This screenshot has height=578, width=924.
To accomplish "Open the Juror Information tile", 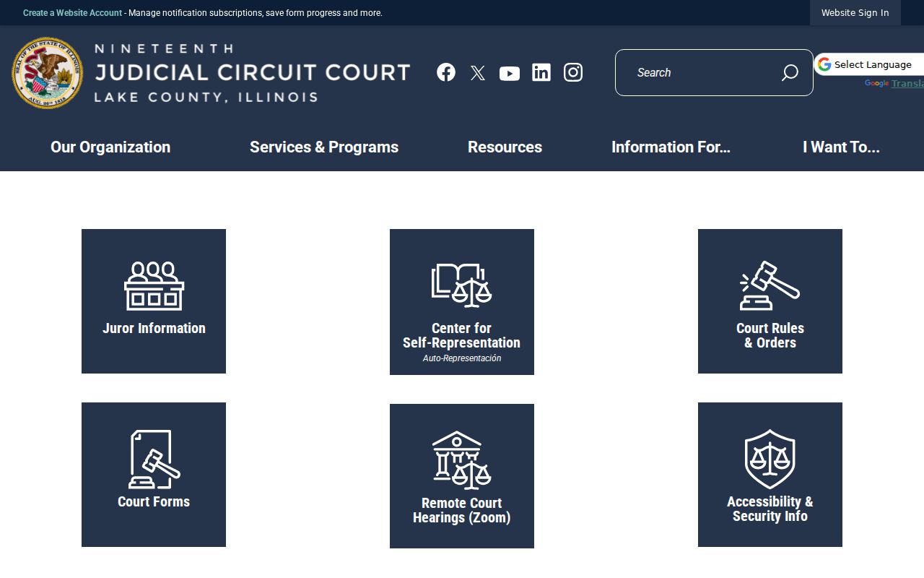I will click(x=154, y=301).
